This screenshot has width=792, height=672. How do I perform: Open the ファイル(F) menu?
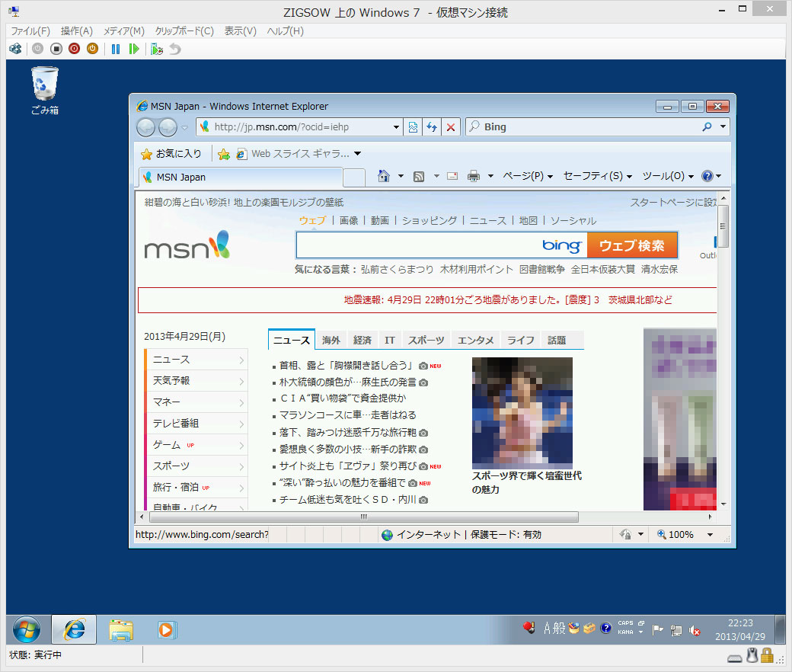tap(30, 30)
